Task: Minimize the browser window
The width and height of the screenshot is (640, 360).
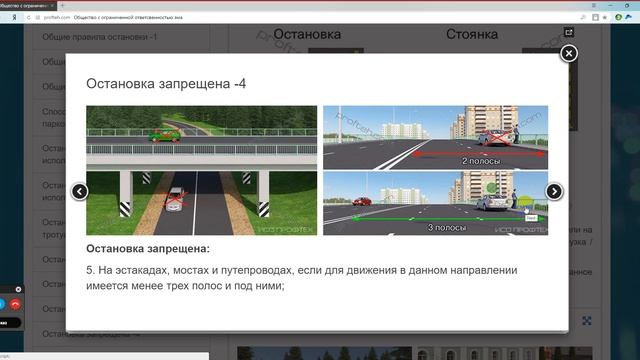Action: click(x=610, y=5)
